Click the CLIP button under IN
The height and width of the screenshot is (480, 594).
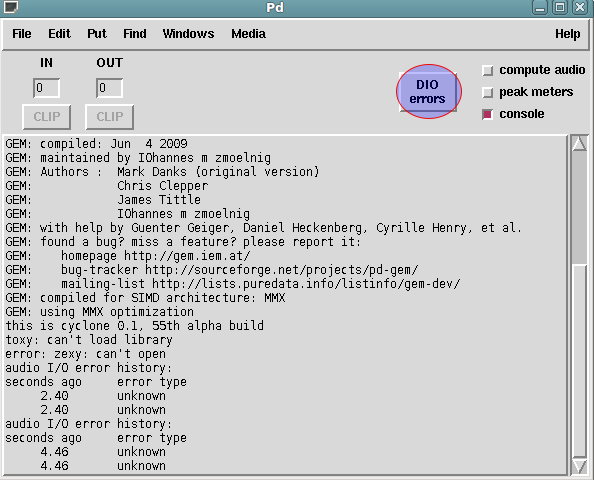point(47,117)
